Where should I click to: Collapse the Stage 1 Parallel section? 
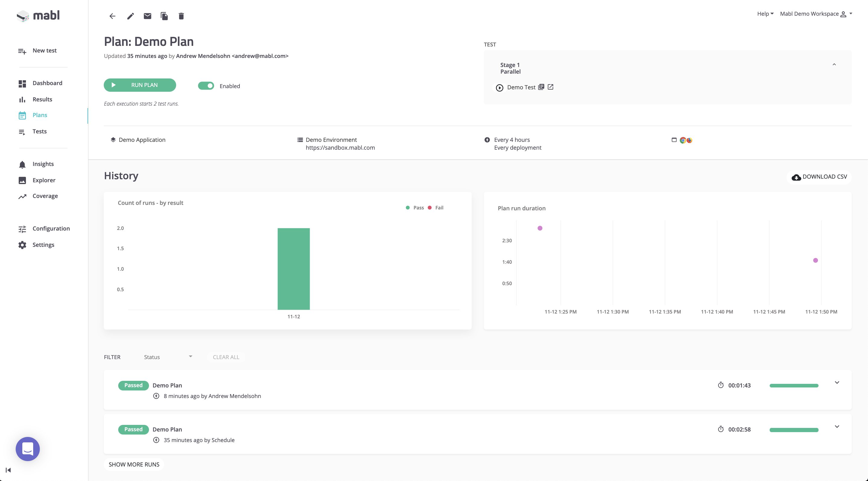(x=834, y=65)
